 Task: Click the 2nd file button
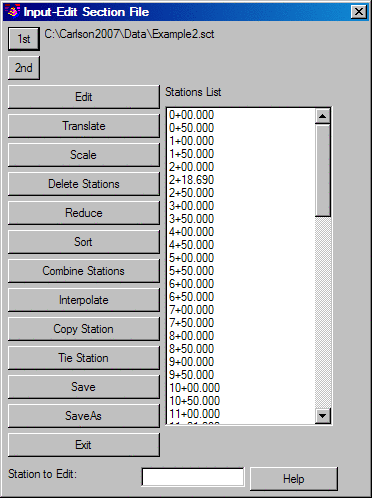24,68
